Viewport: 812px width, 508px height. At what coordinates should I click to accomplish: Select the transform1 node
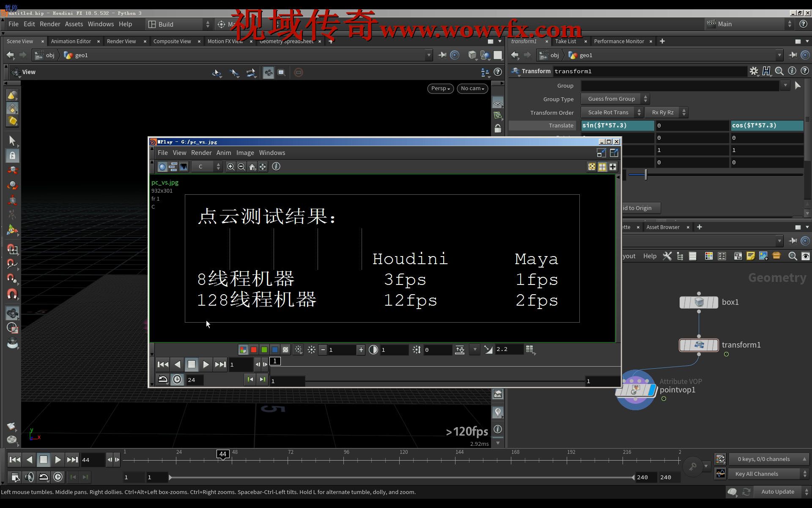[699, 345]
